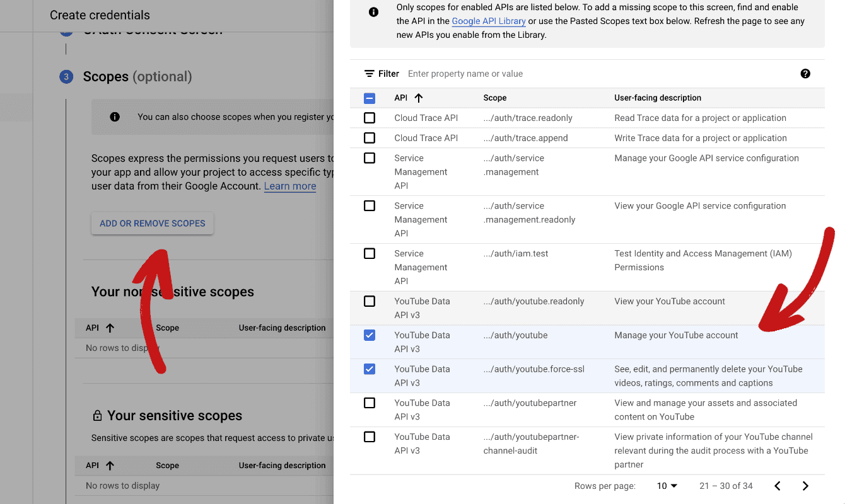The image size is (845, 504).
Task: Check the youtubepartner-channel-audit scope checkbox
Action: pyautogui.click(x=370, y=437)
